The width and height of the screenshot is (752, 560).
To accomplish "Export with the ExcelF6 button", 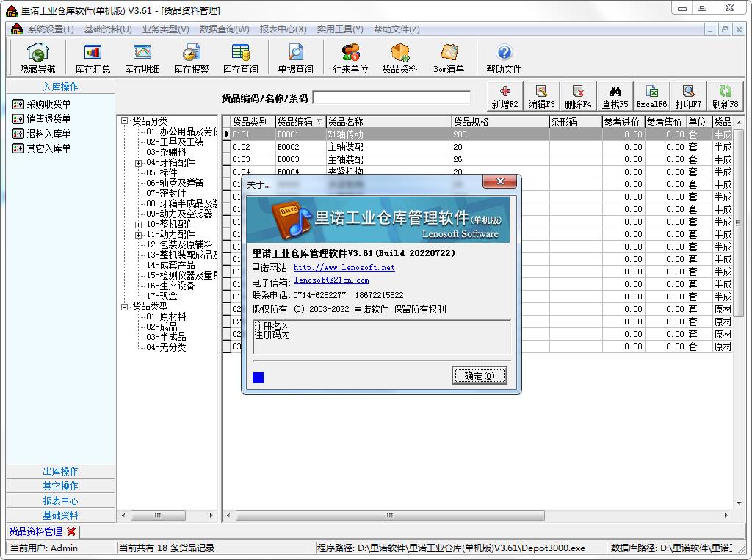I will point(652,97).
